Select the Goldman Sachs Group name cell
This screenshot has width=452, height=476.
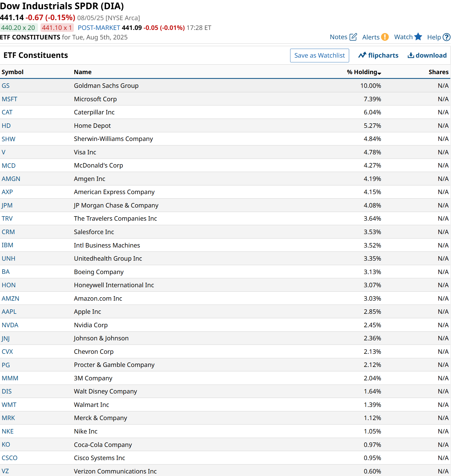pyautogui.click(x=106, y=86)
